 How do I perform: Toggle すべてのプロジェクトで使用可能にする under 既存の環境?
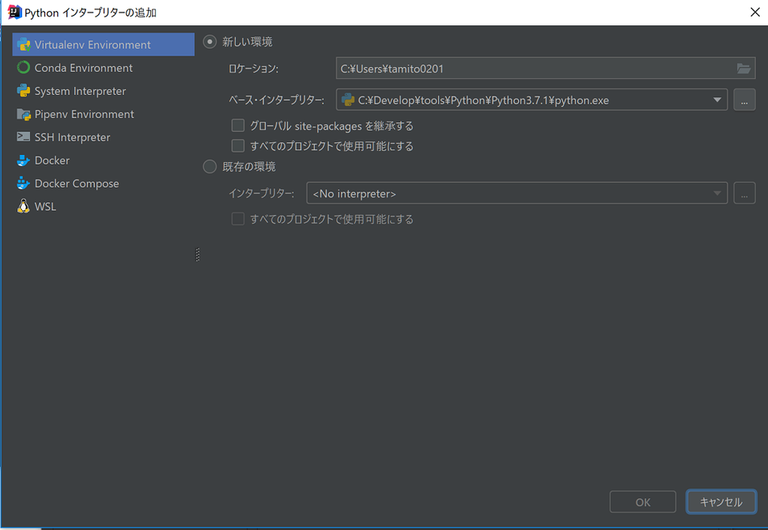(x=238, y=218)
